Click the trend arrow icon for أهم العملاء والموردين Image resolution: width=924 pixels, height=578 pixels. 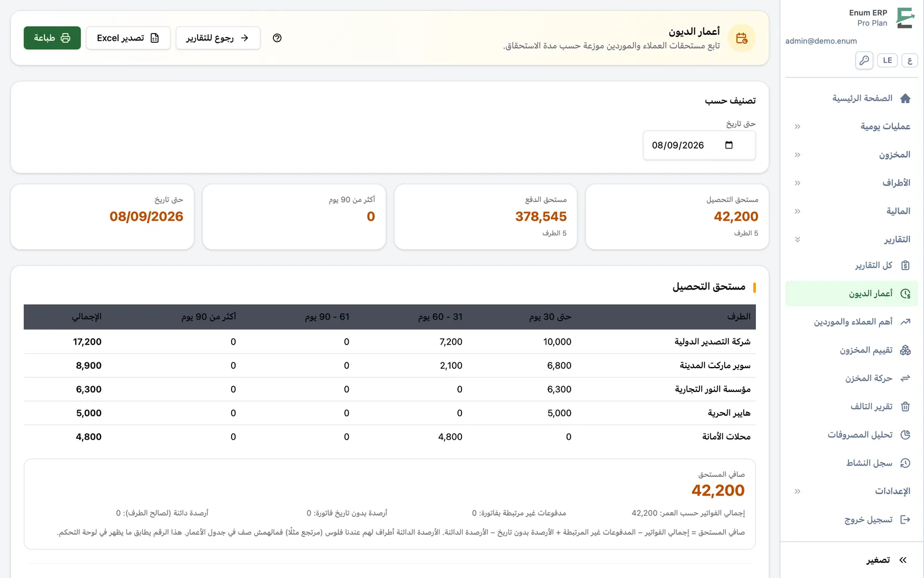(905, 322)
